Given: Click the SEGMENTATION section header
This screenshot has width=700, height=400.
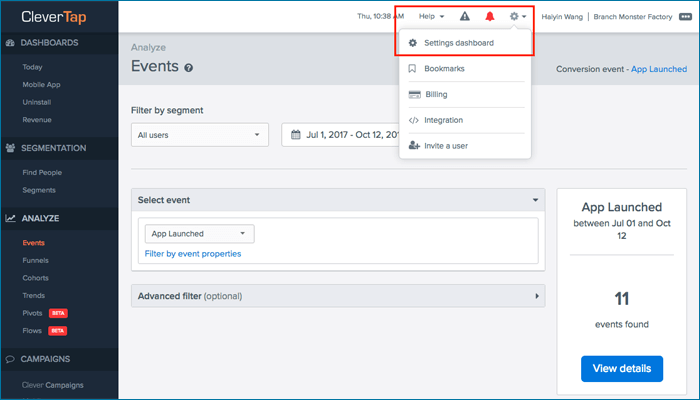Looking at the screenshot, I should [x=54, y=148].
